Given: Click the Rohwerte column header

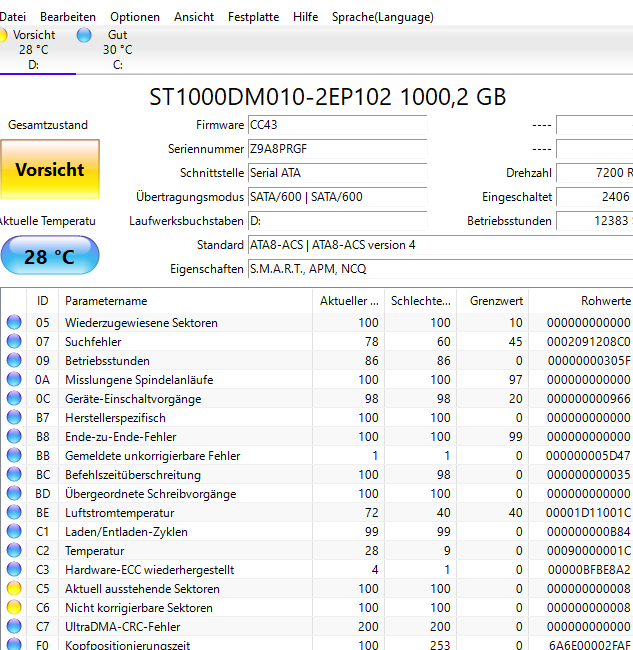Looking at the screenshot, I should coord(581,301).
